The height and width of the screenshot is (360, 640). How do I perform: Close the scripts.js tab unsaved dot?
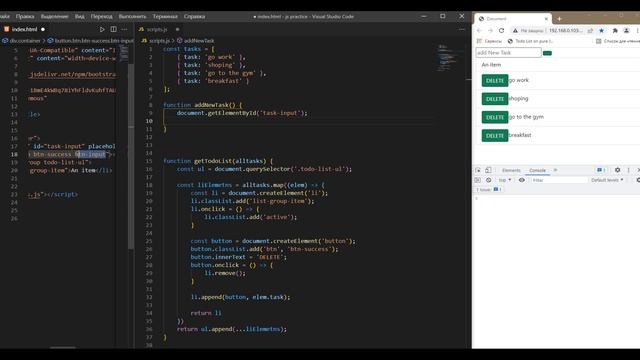pyautogui.click(x=177, y=29)
